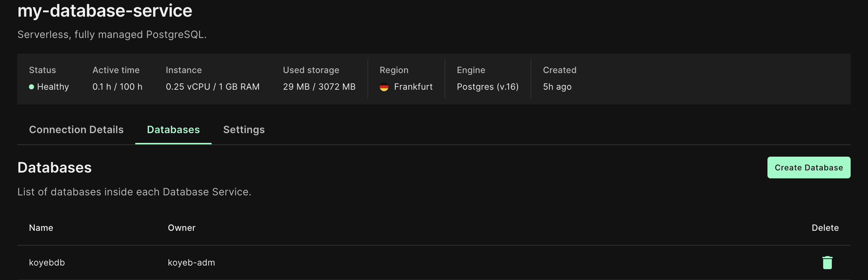
Task: Click the Owner column header
Action: tap(182, 228)
